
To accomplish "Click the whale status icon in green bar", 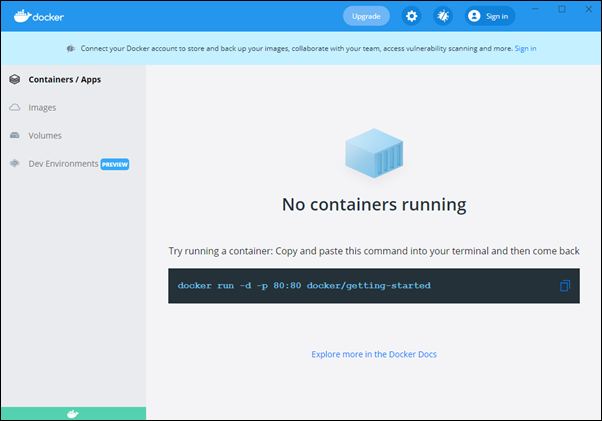I will (x=73, y=414).
